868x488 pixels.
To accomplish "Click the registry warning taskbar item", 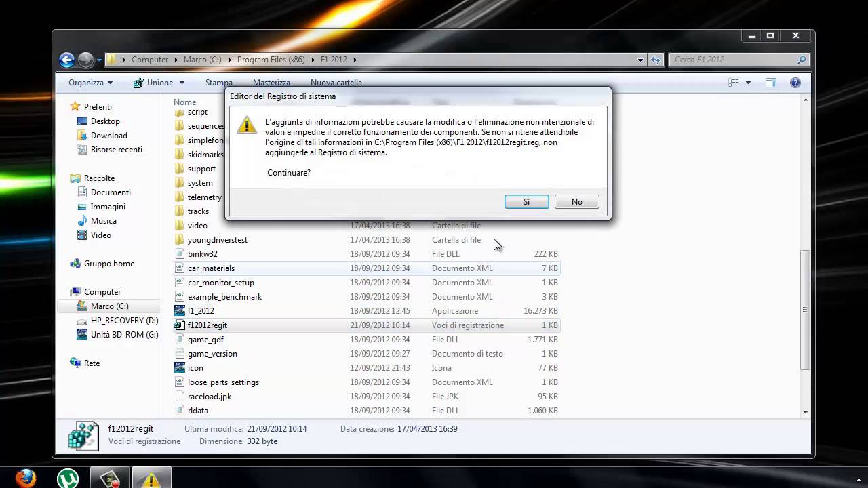I will tap(151, 479).
